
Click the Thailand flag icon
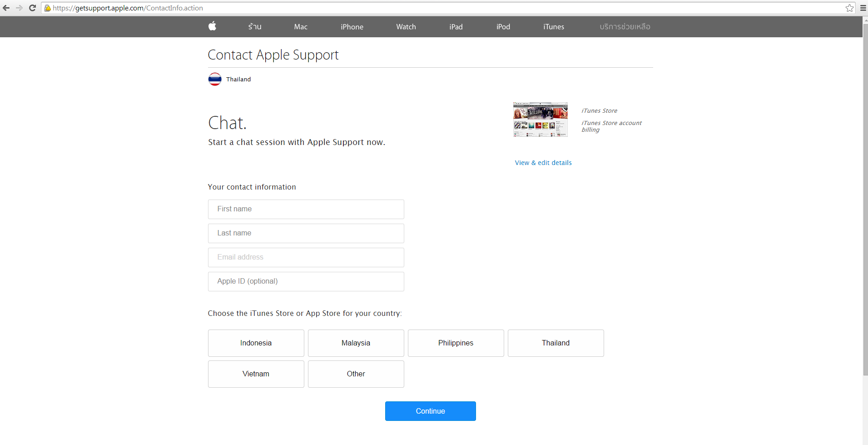pos(215,79)
